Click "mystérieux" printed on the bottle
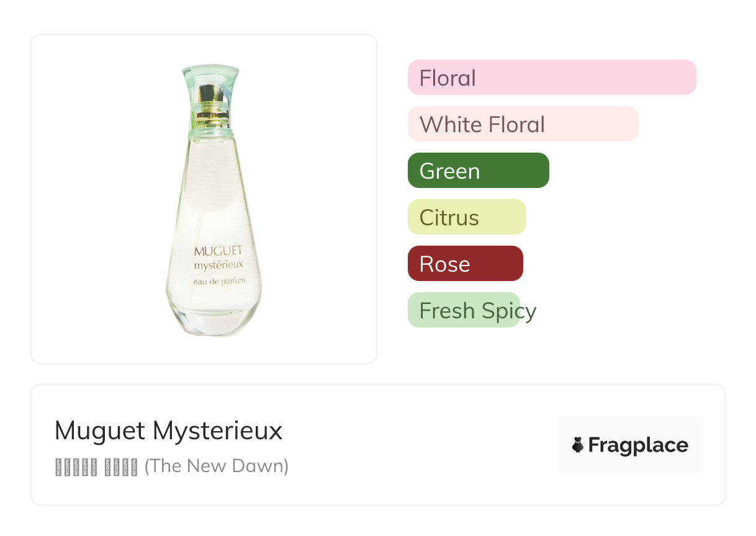 point(217,266)
